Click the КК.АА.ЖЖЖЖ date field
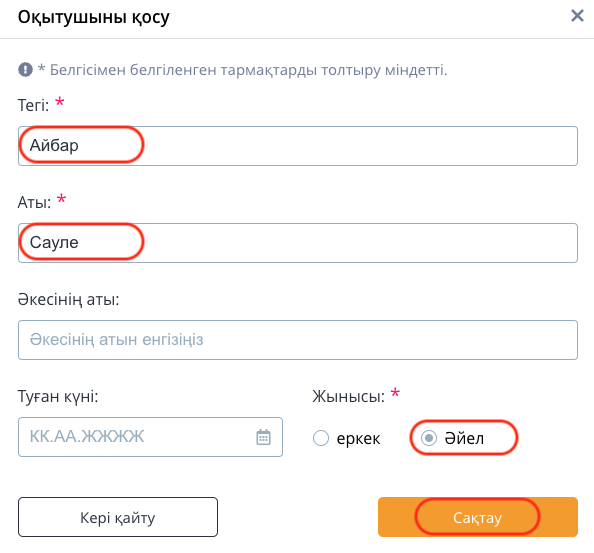This screenshot has width=594, height=553. coord(150,437)
